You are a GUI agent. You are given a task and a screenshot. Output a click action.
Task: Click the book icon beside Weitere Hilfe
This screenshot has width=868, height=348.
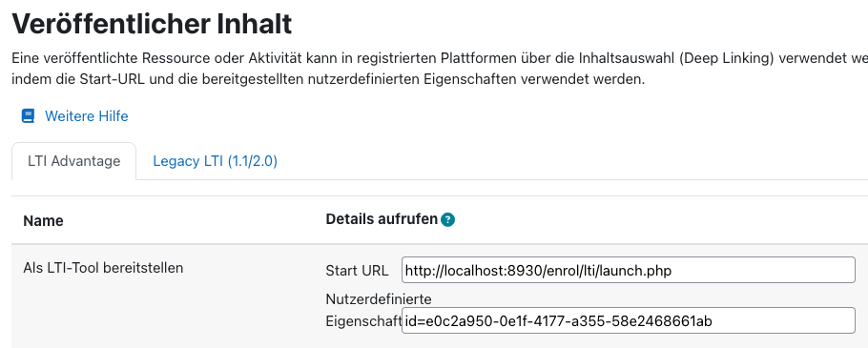(x=28, y=116)
